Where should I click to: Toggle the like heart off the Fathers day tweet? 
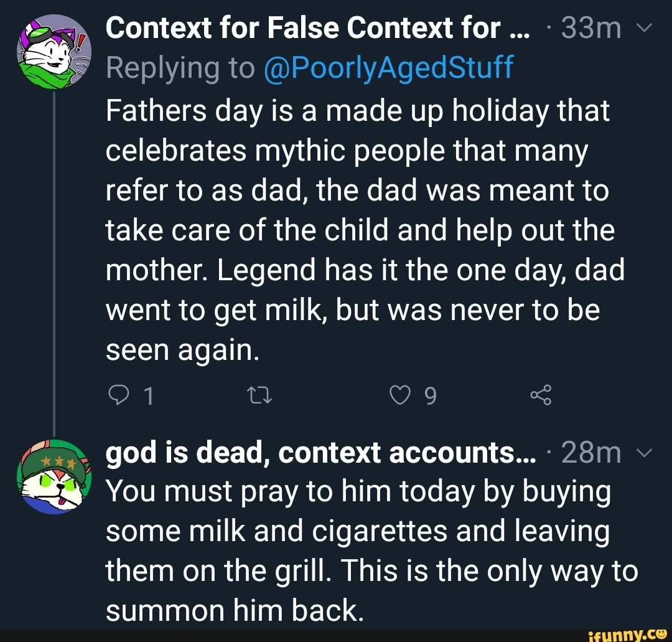coord(401,395)
